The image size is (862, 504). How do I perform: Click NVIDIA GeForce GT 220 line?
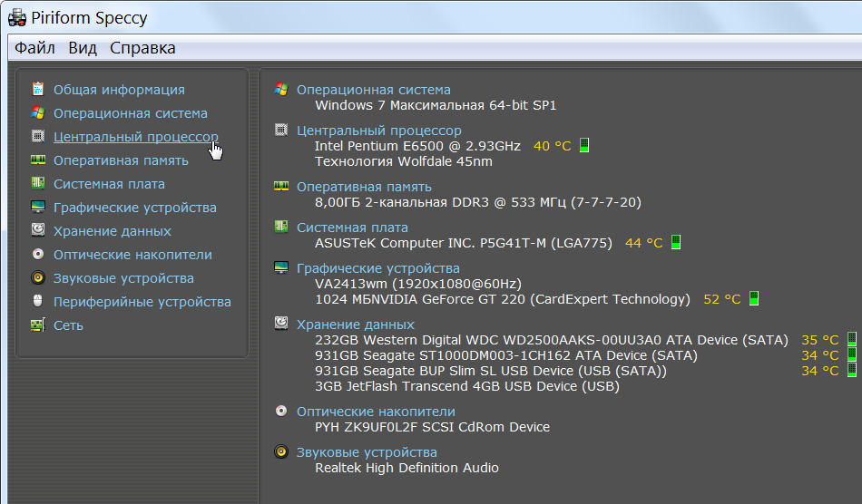[503, 299]
